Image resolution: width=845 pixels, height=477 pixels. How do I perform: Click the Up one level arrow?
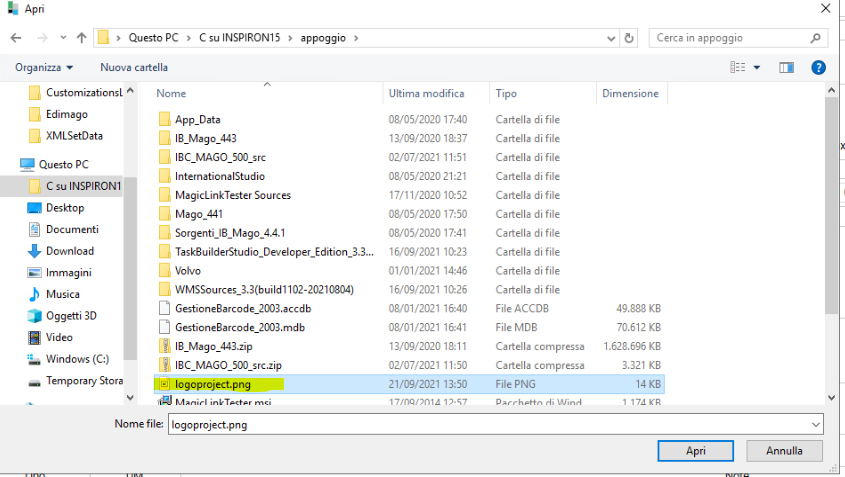[x=81, y=38]
